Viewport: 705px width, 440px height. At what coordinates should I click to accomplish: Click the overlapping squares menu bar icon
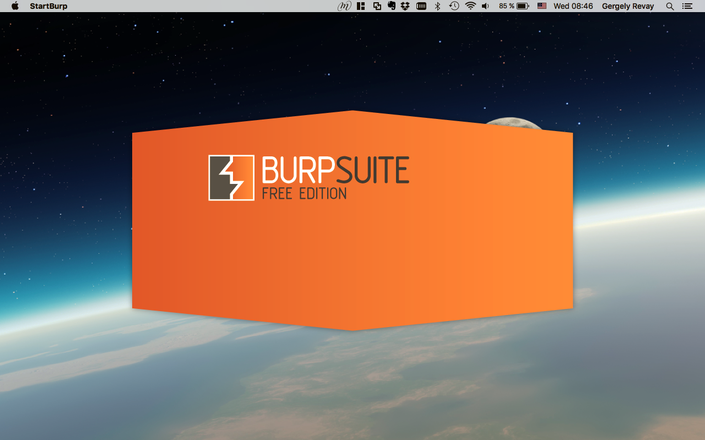coord(377,6)
